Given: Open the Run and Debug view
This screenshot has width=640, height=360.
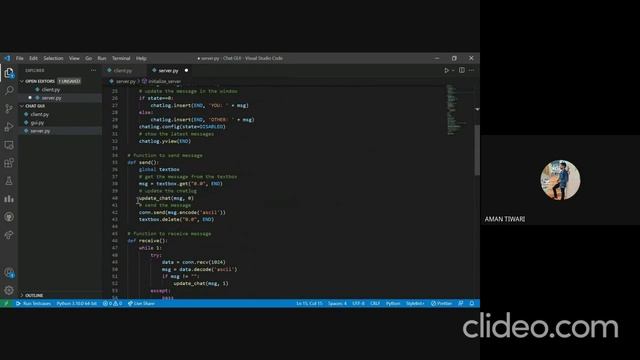Looking at the screenshot, I should 9,127.
